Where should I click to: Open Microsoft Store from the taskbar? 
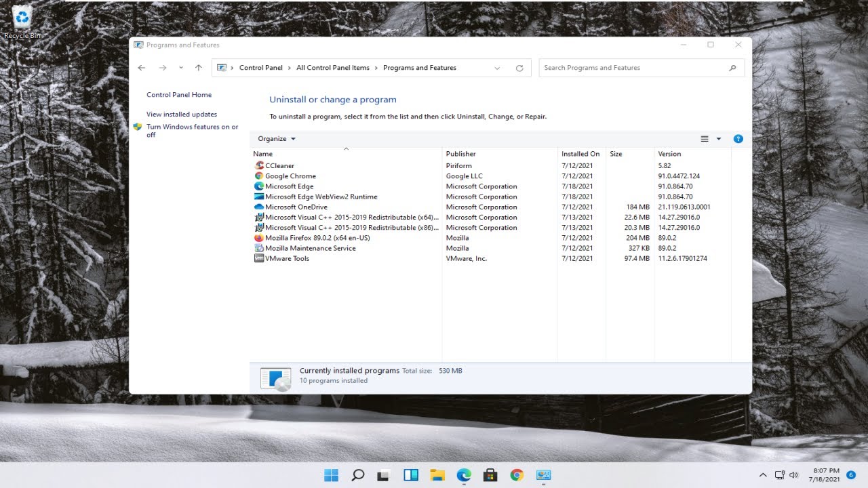click(490, 475)
